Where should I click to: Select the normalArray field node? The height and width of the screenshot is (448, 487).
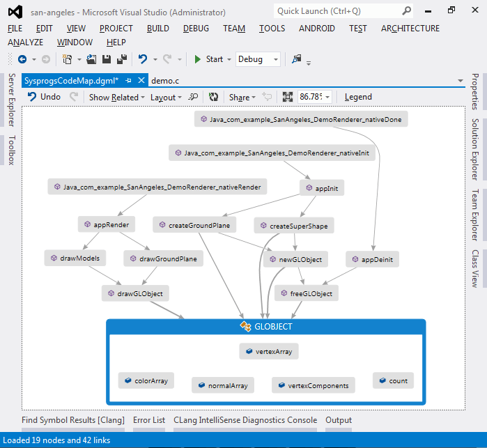click(223, 385)
